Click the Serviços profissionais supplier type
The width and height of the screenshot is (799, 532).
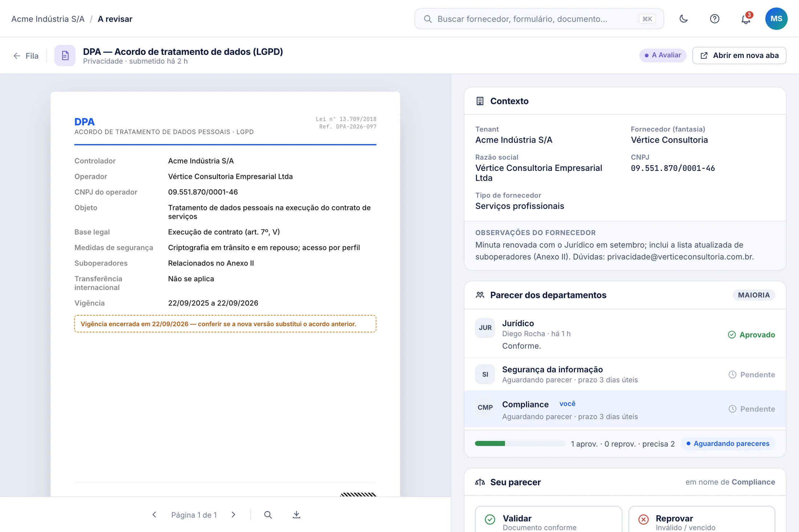pos(519,206)
